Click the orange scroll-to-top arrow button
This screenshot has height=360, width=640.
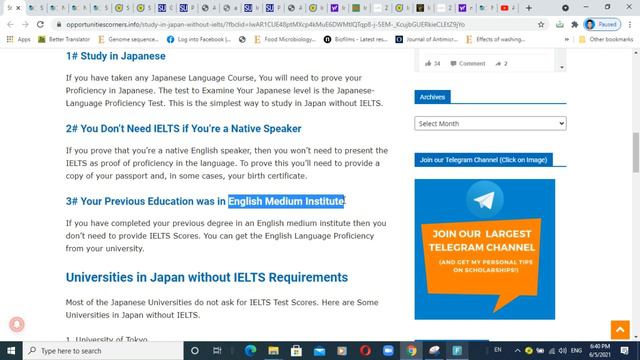point(620,329)
